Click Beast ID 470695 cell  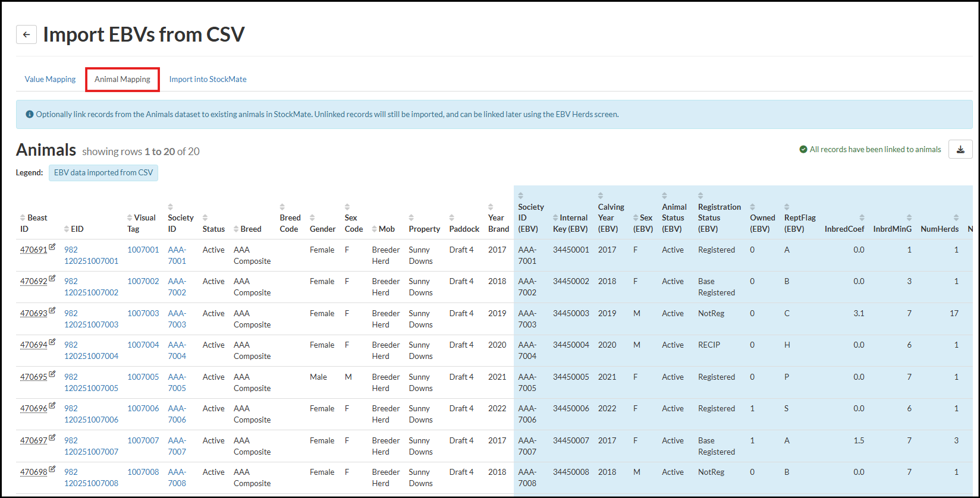[33, 377]
